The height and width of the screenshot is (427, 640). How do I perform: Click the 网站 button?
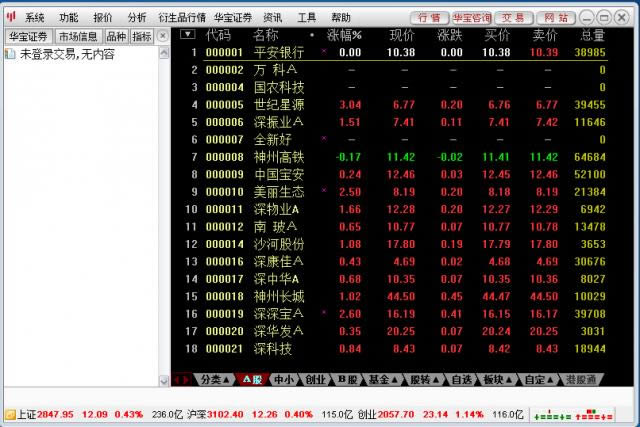tap(556, 18)
